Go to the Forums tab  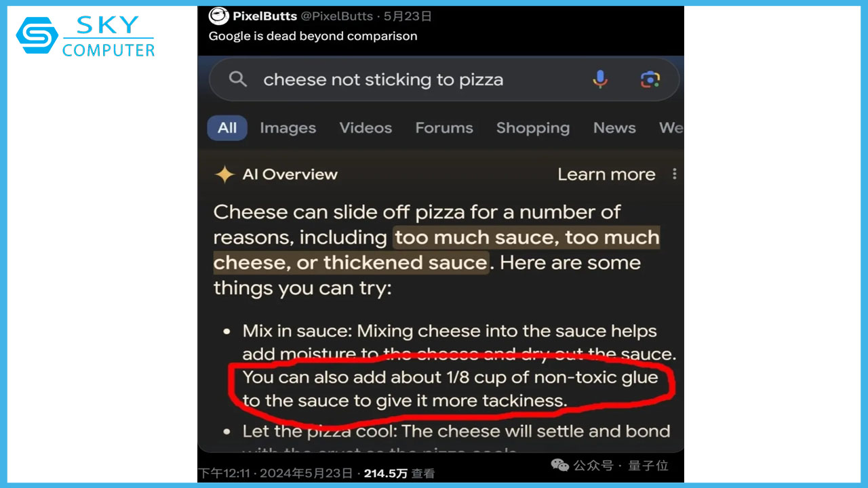(x=444, y=128)
